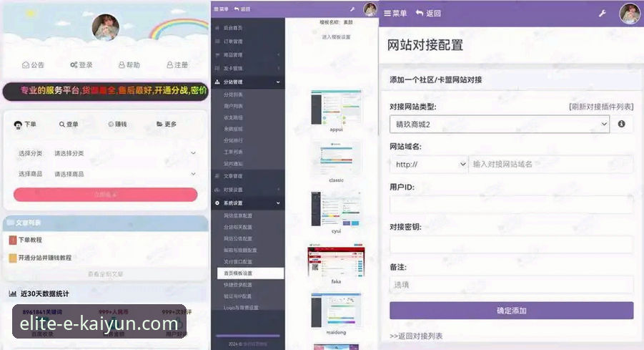Switch to the 赚钱 tab
This screenshot has height=350, width=644.
tap(117, 125)
